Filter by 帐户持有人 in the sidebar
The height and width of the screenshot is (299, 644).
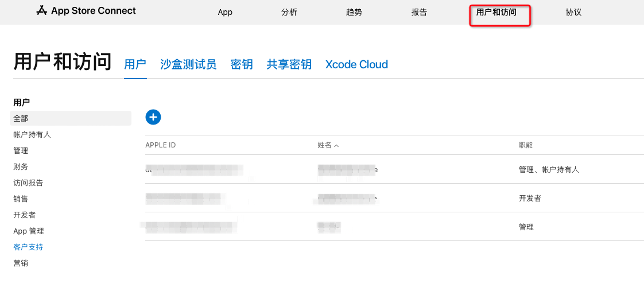coord(32,134)
